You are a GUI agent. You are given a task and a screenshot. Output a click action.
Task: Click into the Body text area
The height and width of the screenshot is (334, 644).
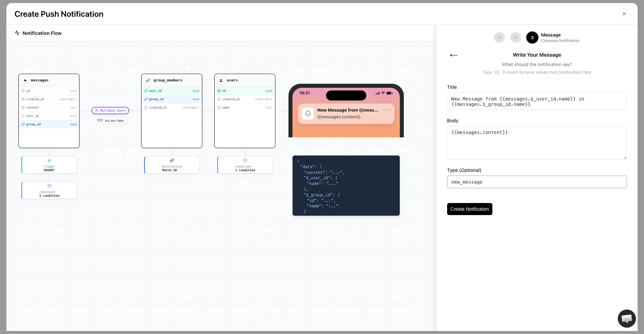tap(536, 143)
